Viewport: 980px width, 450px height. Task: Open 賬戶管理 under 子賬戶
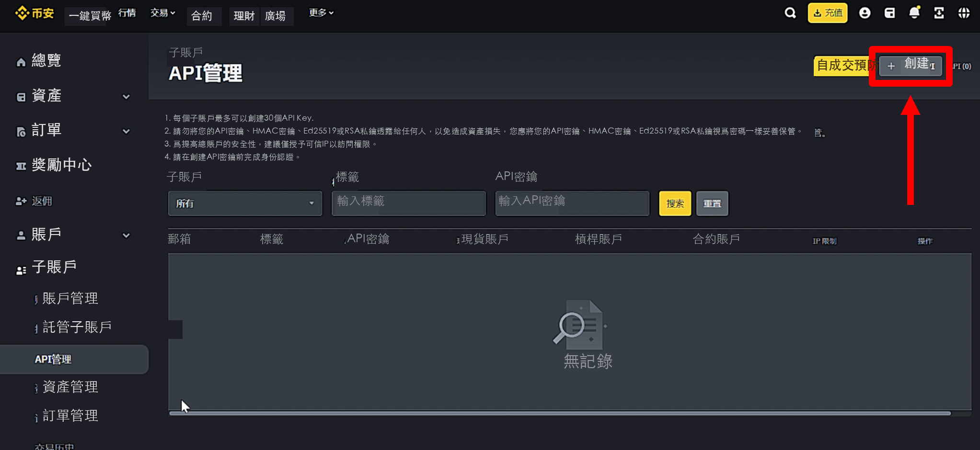pyautogui.click(x=70, y=298)
